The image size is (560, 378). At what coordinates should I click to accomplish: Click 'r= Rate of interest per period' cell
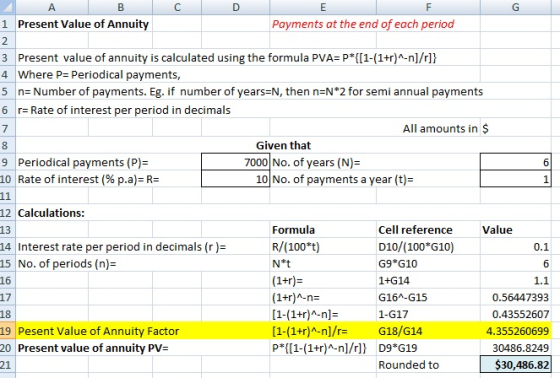(x=124, y=110)
